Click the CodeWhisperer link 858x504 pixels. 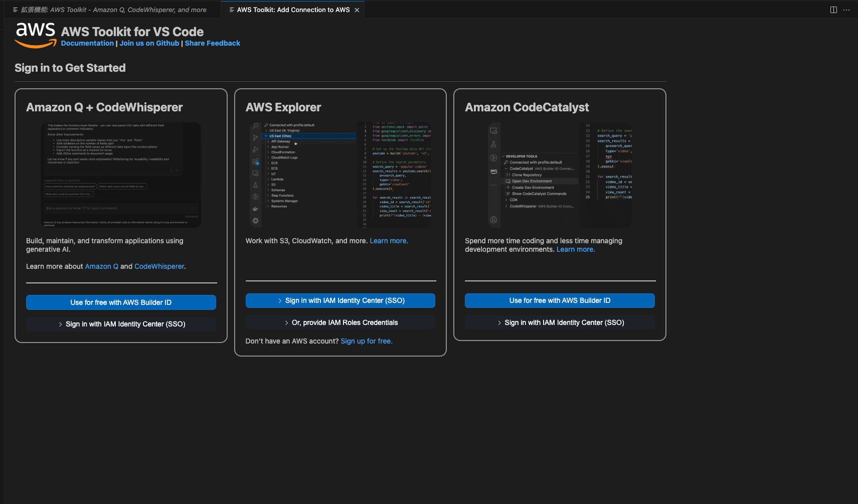pyautogui.click(x=159, y=266)
